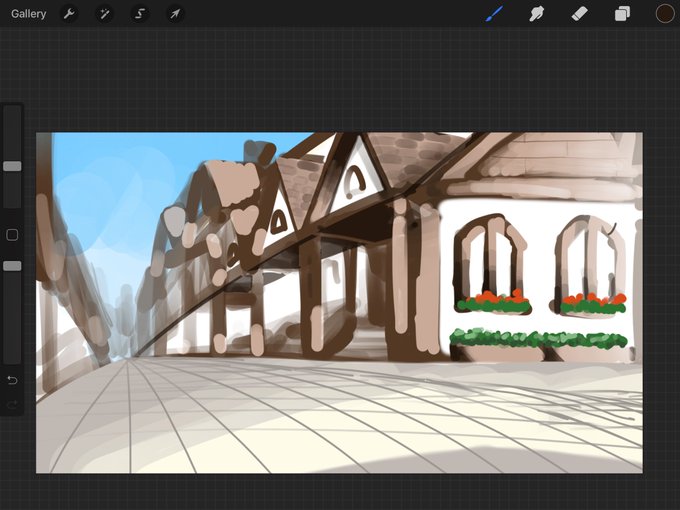Open the Gallery view
Image resolution: width=680 pixels, height=510 pixels.
(29, 14)
